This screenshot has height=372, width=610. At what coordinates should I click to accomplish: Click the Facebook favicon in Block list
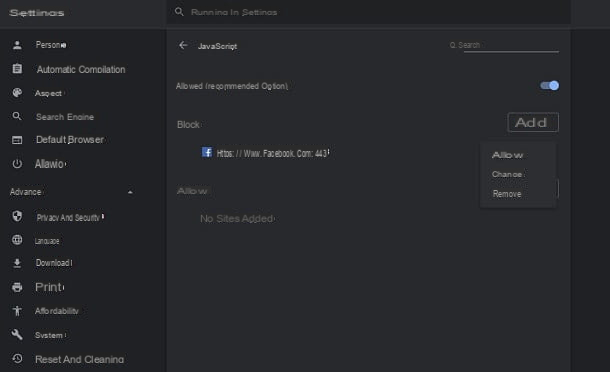(x=207, y=152)
